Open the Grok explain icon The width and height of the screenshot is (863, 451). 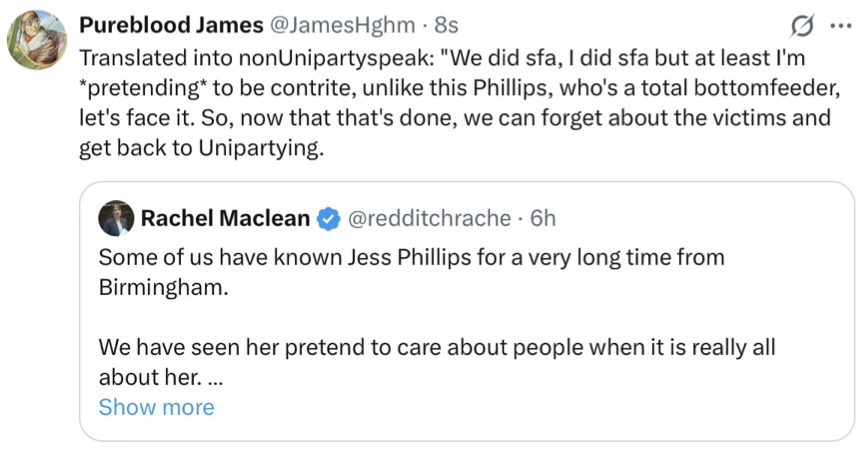pos(800,24)
